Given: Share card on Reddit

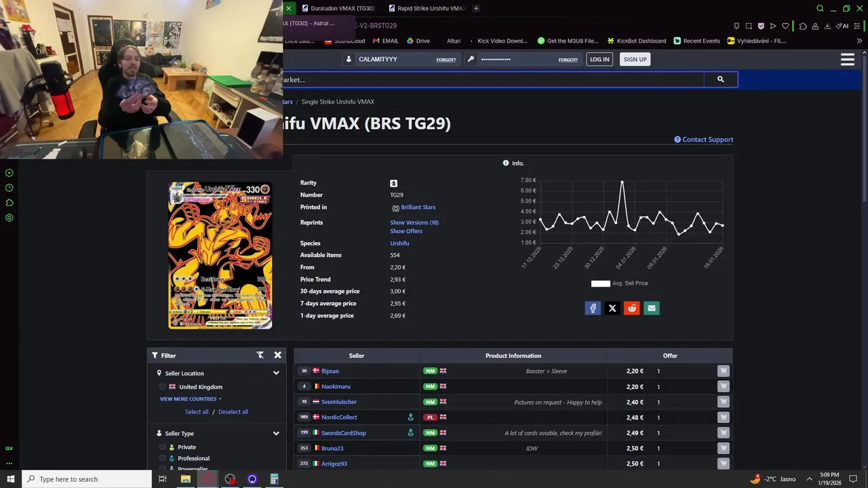Looking at the screenshot, I should (x=632, y=308).
